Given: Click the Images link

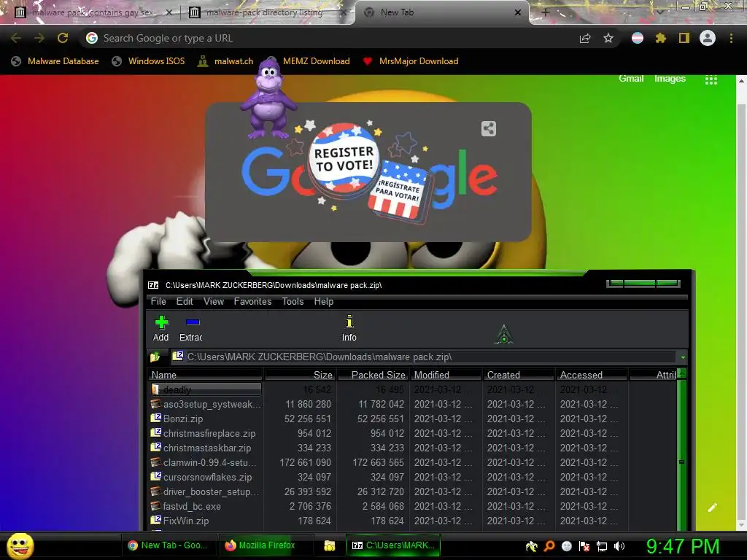Looking at the screenshot, I should [670, 79].
